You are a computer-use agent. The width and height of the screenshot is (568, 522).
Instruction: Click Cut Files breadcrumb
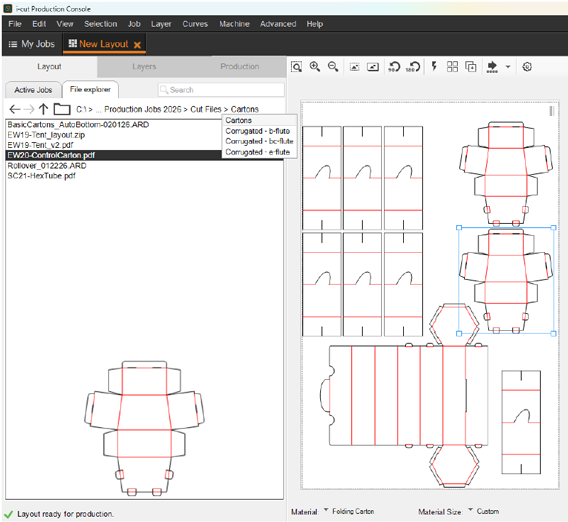pos(206,109)
